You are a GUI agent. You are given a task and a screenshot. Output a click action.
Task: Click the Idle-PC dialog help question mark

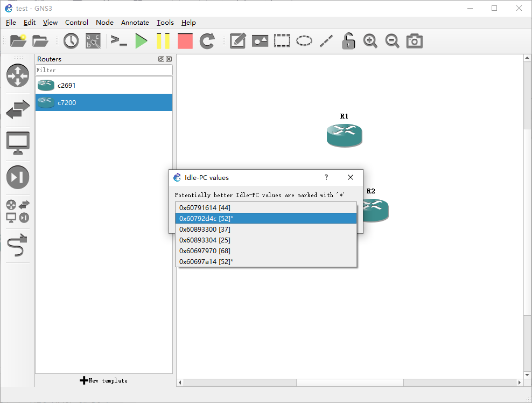[326, 177]
